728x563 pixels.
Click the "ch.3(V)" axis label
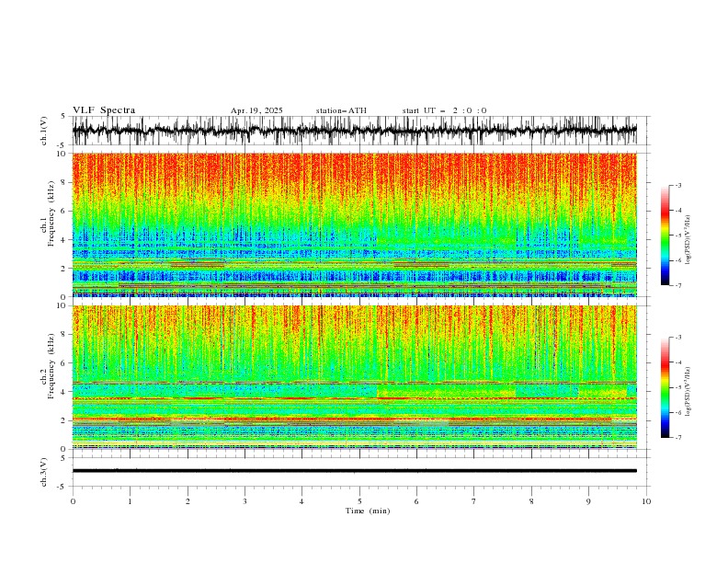[x=44, y=472]
